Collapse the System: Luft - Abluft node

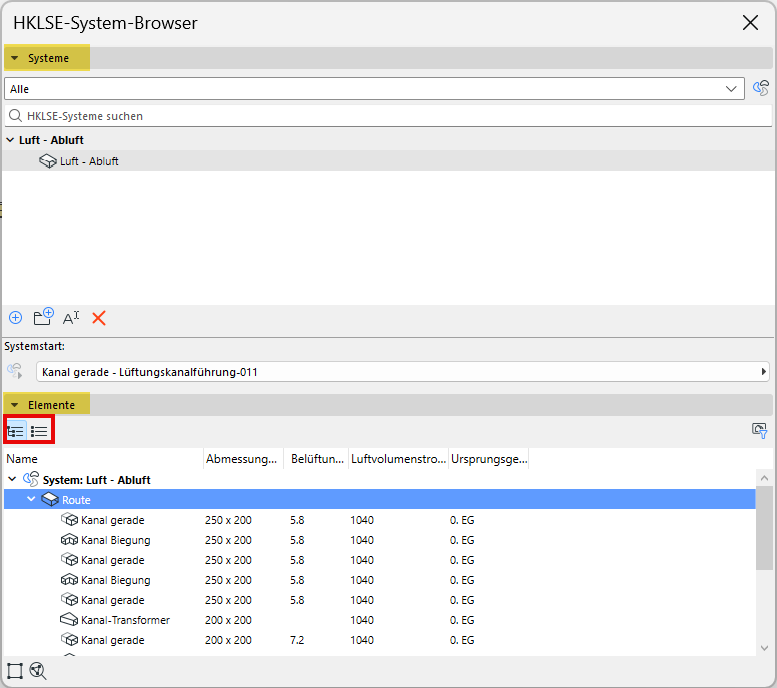tap(12, 479)
